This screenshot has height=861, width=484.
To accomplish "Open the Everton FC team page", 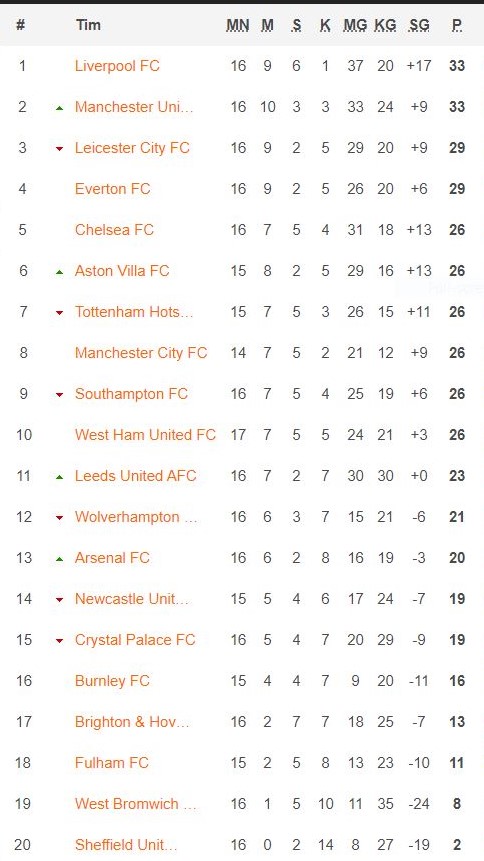I will point(112,189).
